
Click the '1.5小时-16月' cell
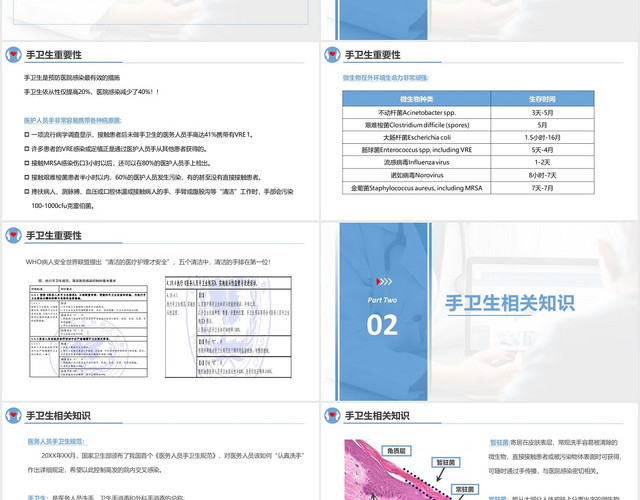click(x=542, y=137)
